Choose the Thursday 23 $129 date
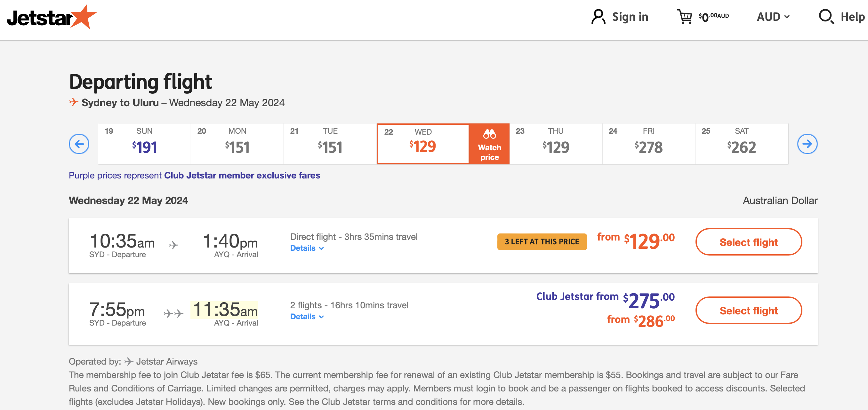This screenshot has width=868, height=410. coord(556,144)
